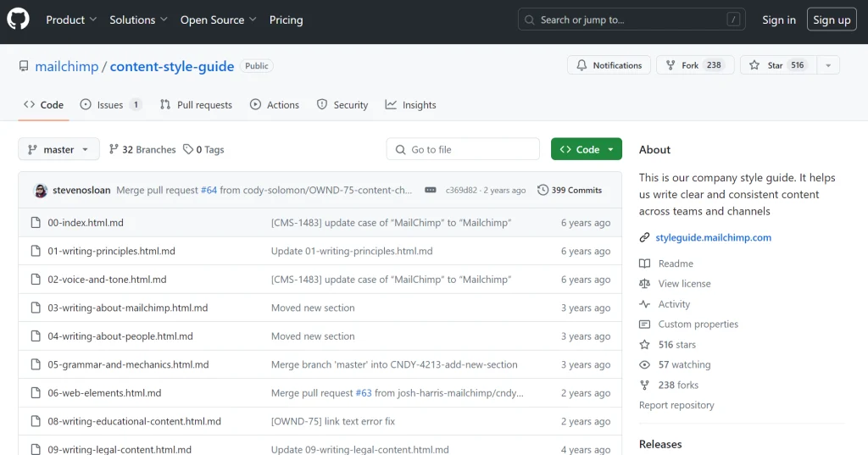
Task: Expand the green Code dropdown
Action: coord(587,150)
